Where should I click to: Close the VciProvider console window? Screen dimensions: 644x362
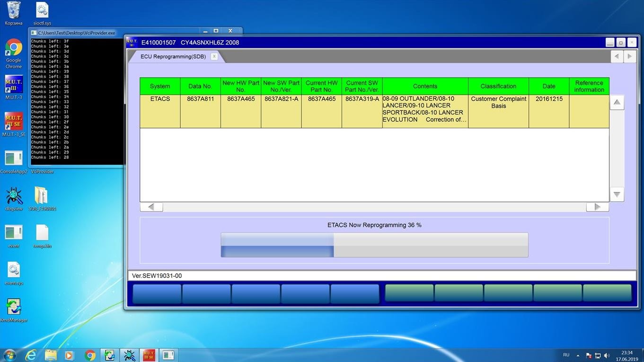230,31
